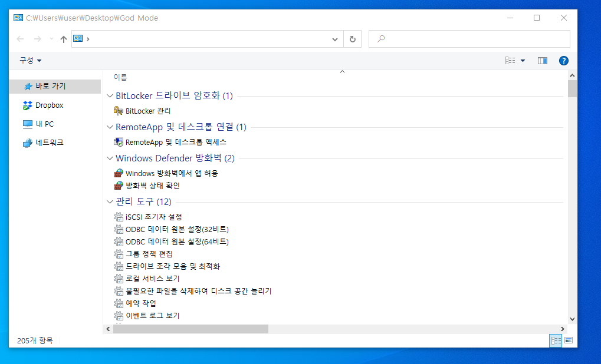
Task: Click the 드라이브 조각 모음 및 최적화 icon
Action: click(119, 266)
